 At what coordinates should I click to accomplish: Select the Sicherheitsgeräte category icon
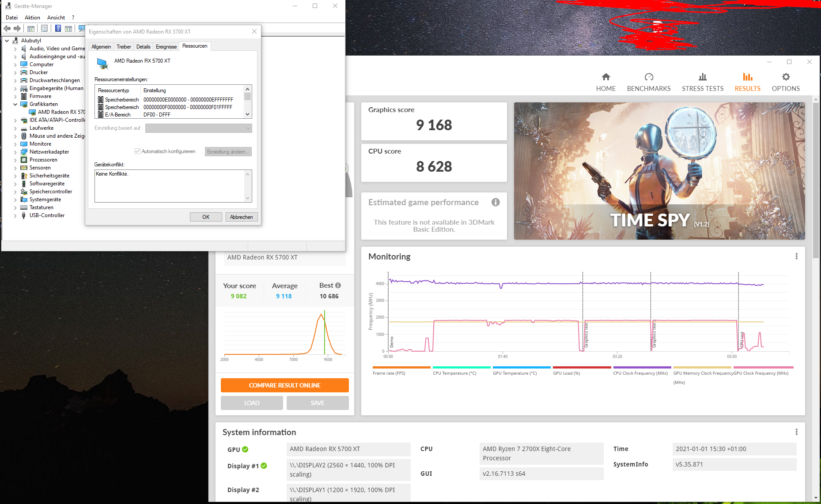pyautogui.click(x=24, y=176)
